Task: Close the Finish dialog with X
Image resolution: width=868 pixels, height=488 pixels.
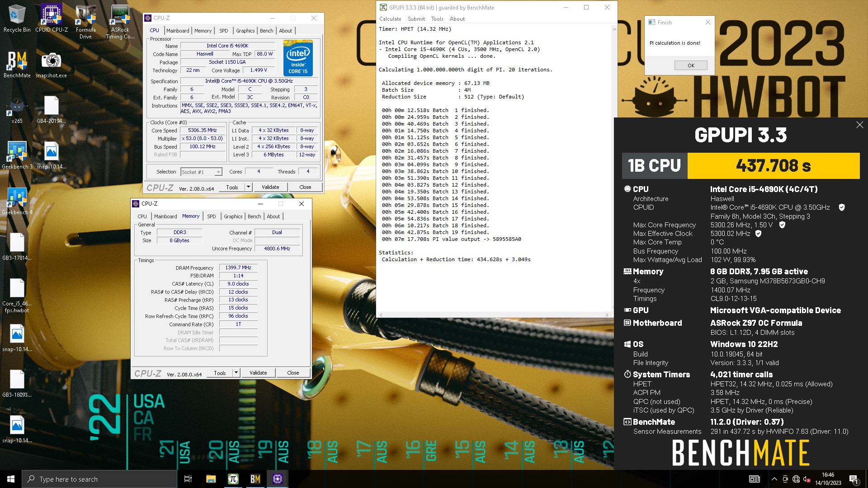Action: tap(708, 22)
